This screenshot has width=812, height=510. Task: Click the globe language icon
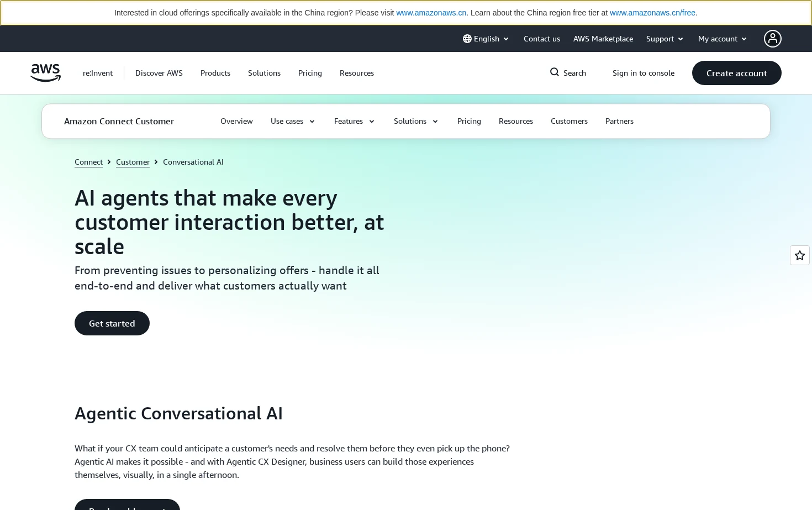[467, 39]
